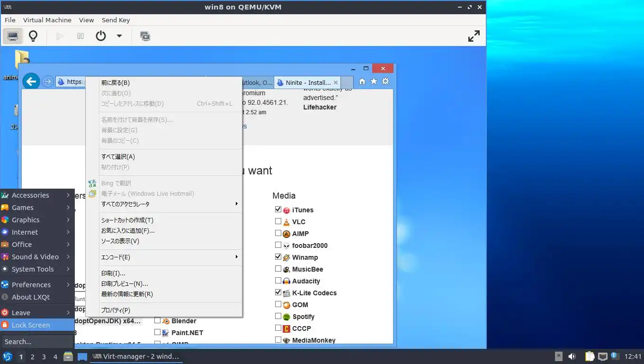Viewport: 644px width, 364px height.
Task: Check the Paint.NET checkbox
Action: tap(157, 332)
